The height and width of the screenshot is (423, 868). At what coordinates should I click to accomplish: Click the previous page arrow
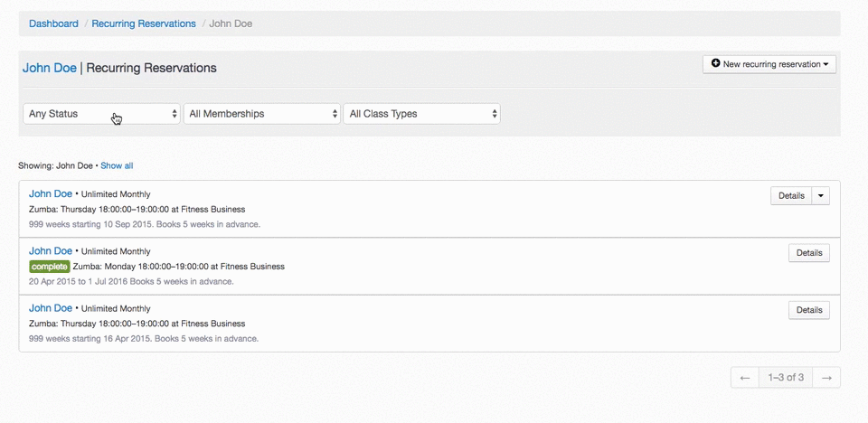745,378
